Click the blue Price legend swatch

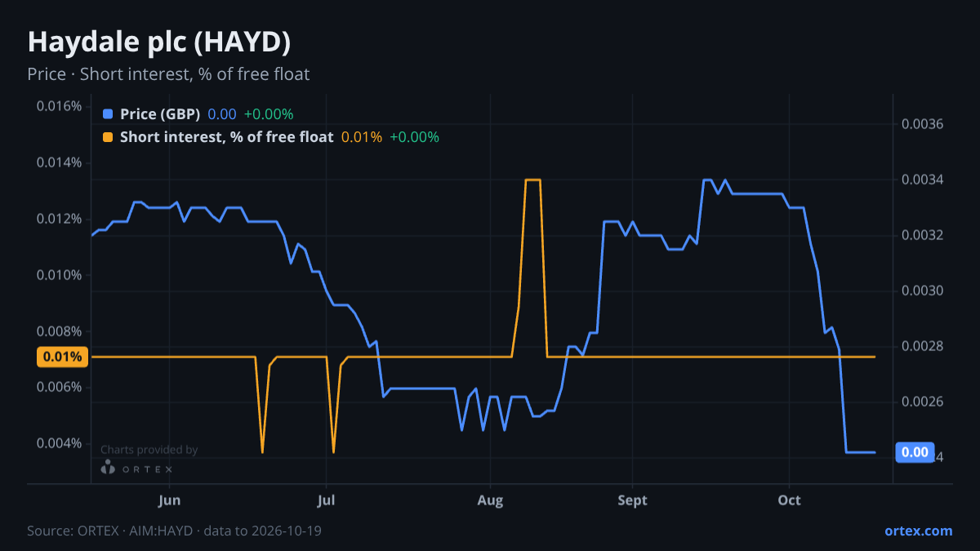(x=108, y=114)
